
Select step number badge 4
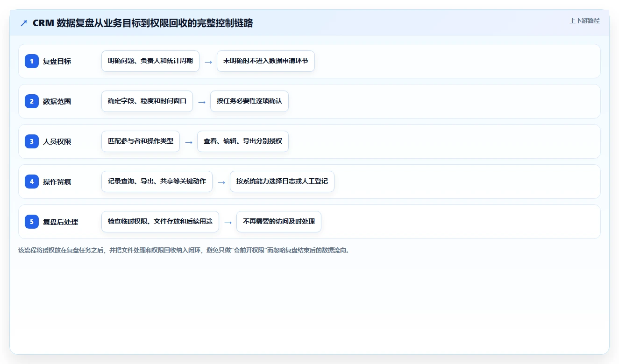point(32,182)
